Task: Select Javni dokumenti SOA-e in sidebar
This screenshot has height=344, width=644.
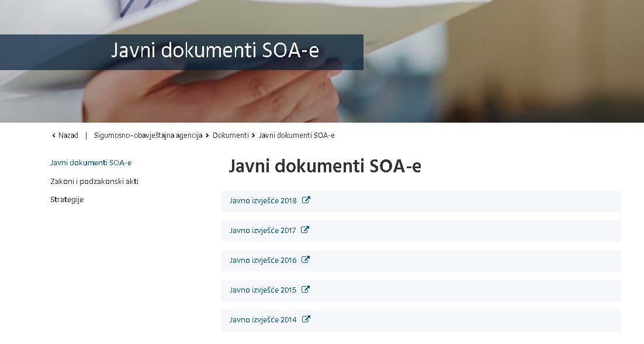Action: tap(91, 163)
